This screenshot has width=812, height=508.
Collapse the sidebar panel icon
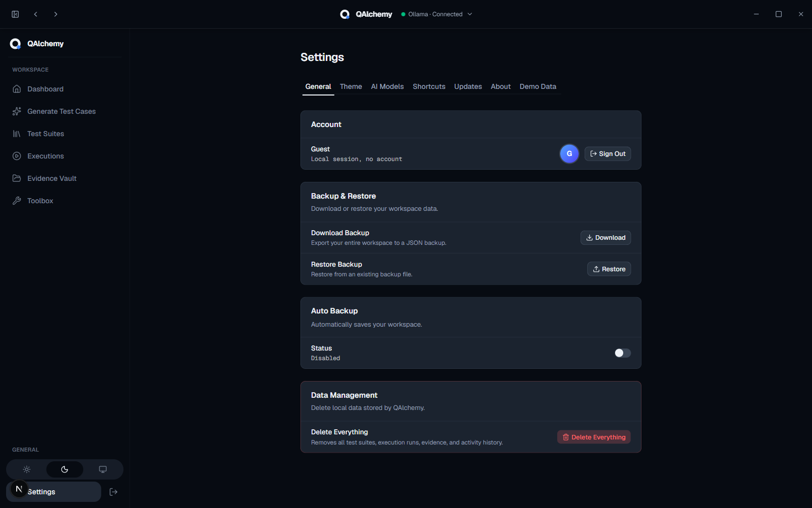pyautogui.click(x=15, y=14)
